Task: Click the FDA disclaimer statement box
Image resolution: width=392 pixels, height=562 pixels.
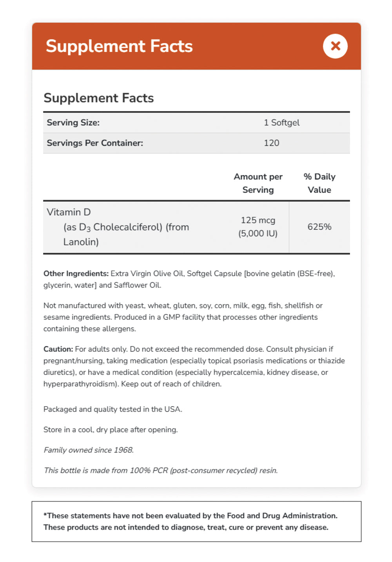Action: click(x=196, y=521)
